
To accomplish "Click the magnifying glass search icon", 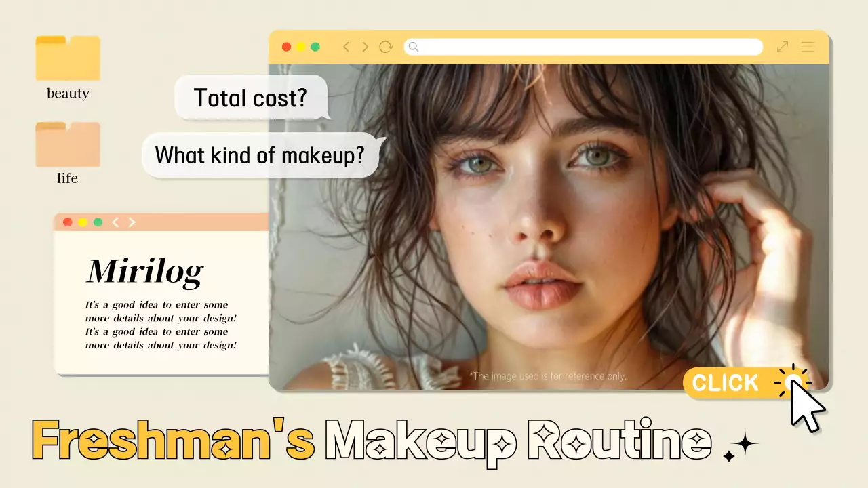I will [x=414, y=47].
